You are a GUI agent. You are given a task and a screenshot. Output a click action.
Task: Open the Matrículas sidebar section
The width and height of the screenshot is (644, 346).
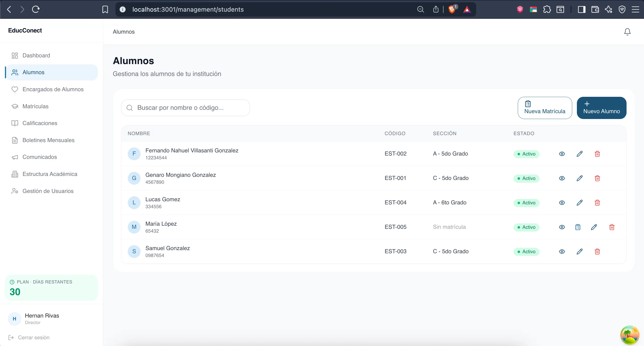36,106
